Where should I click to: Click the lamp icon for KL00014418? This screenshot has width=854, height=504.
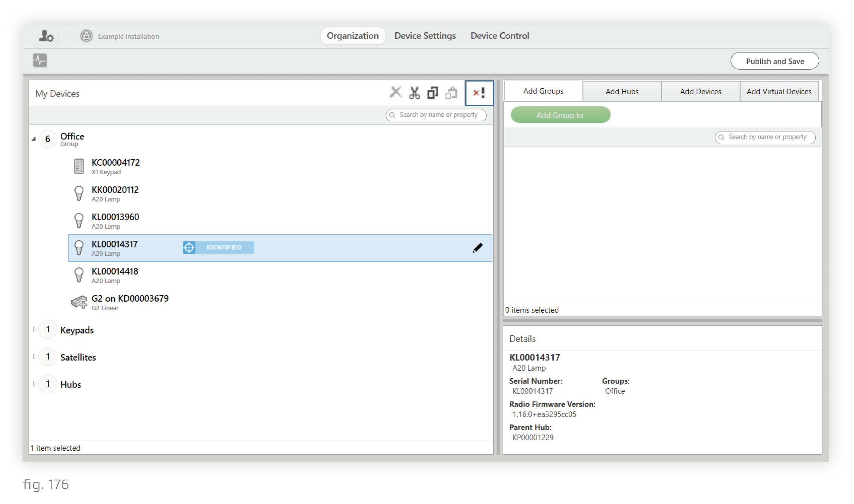pyautogui.click(x=79, y=275)
